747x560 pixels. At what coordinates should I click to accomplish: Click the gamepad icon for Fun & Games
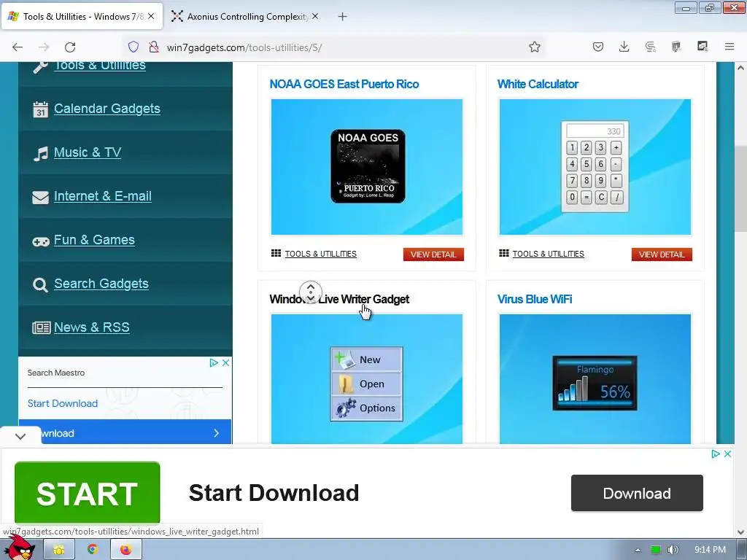pyautogui.click(x=41, y=242)
